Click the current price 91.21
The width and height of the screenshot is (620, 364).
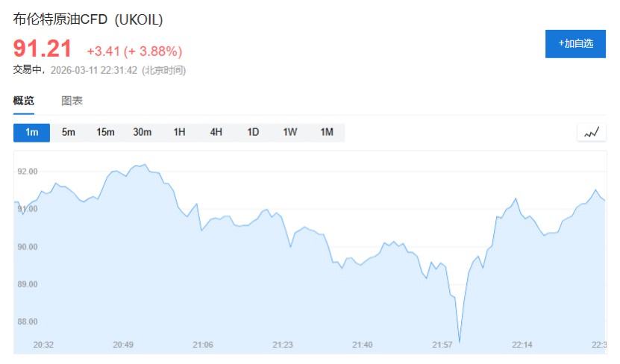click(43, 49)
